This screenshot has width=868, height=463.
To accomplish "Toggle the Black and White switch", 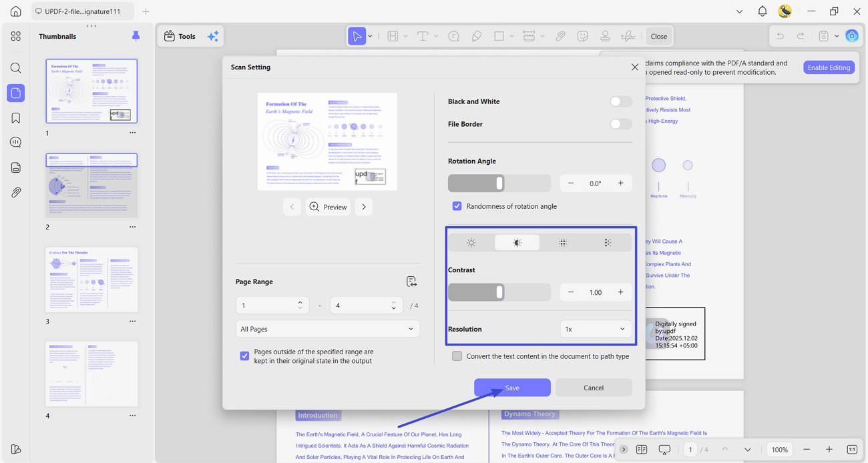I will tap(620, 101).
